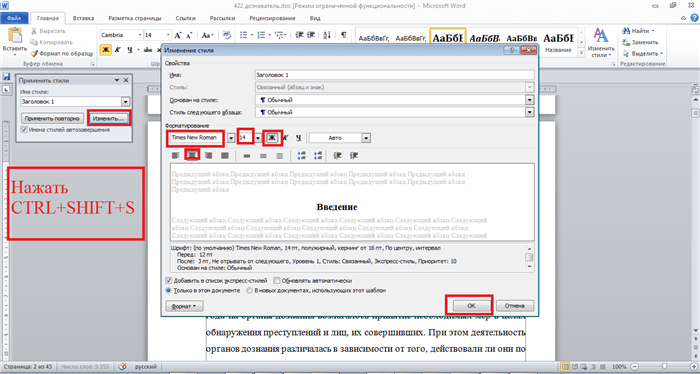This screenshot has height=374, width=700.
Task: Click the zoom slider in status bar
Action: 664,366
